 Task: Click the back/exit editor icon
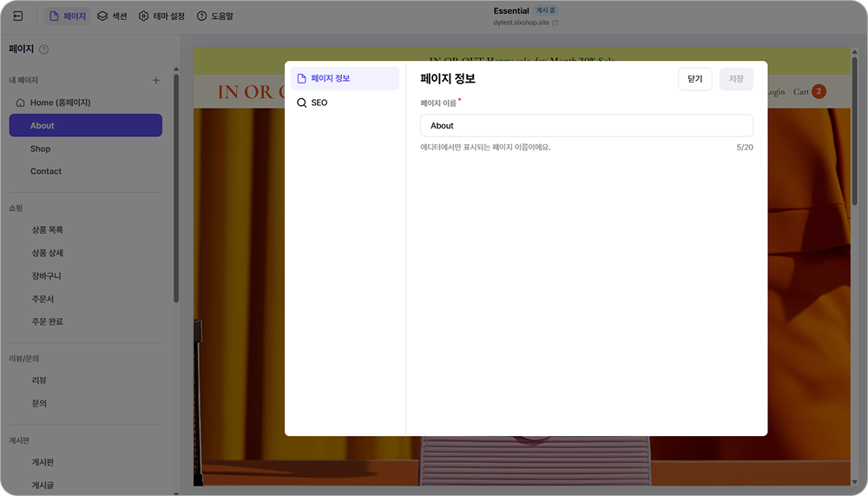click(17, 17)
